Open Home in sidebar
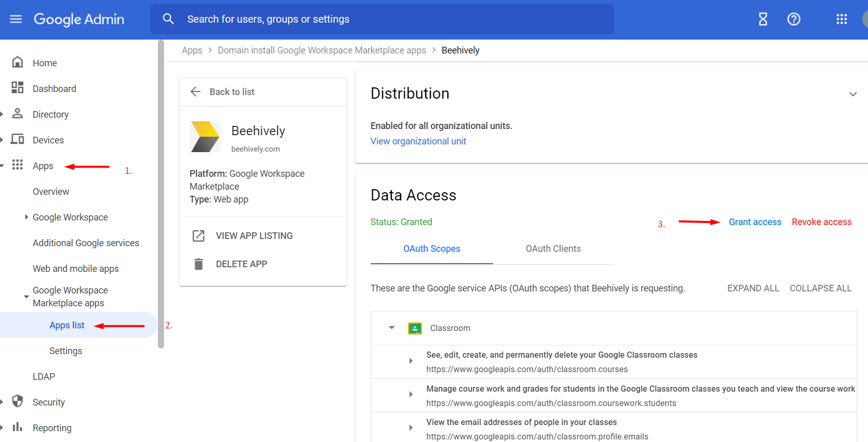Screen dimensions: 868x442 pos(45,63)
